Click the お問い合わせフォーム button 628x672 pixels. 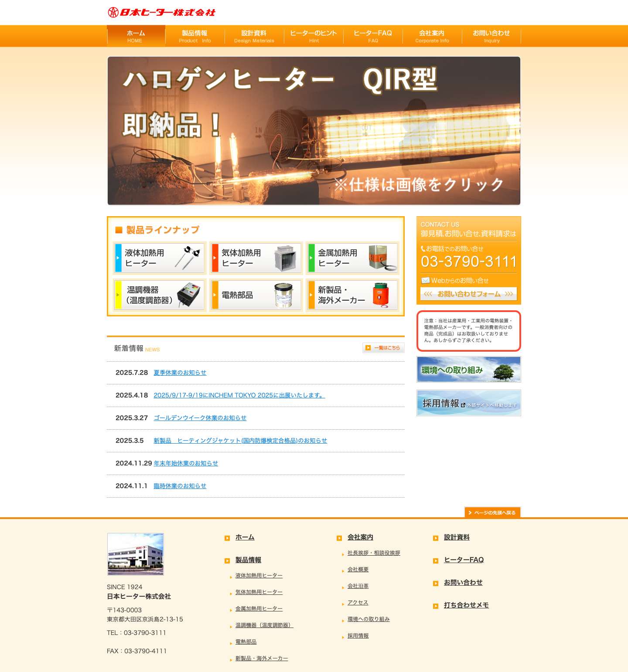(x=468, y=294)
